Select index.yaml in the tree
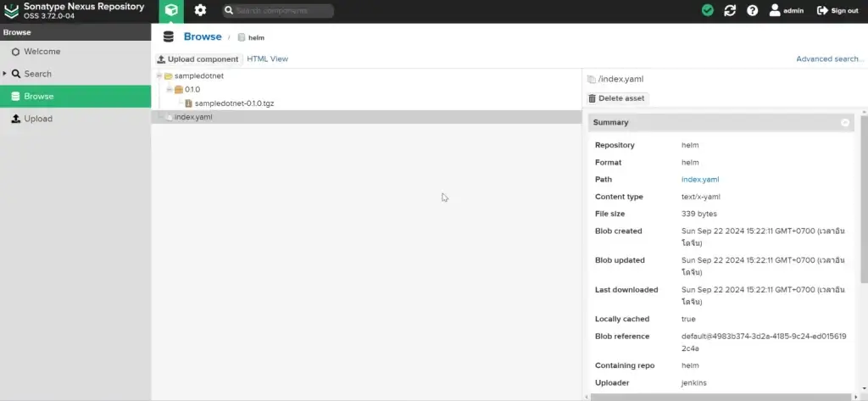This screenshot has height=401, width=868. pos(193,117)
